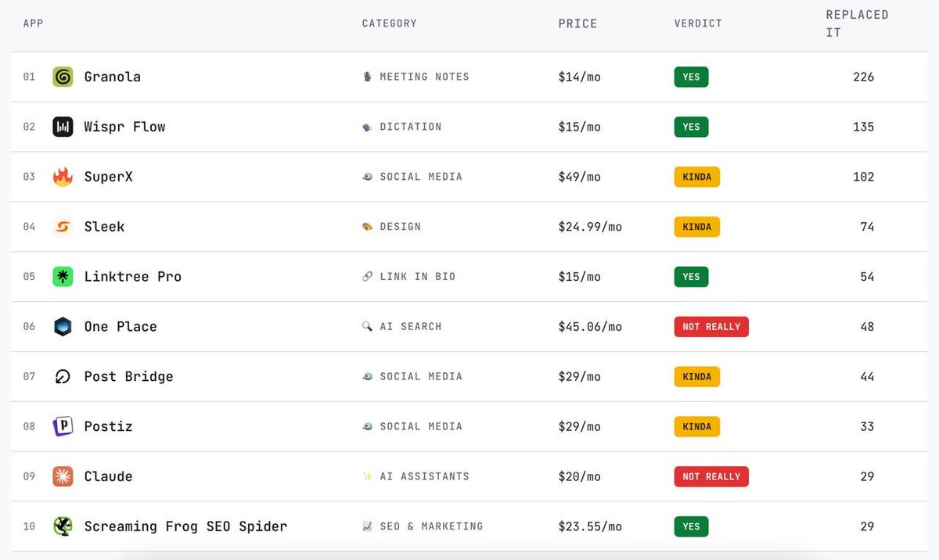The image size is (939, 560).
Task: Open the One Place app name
Action: 121,327
